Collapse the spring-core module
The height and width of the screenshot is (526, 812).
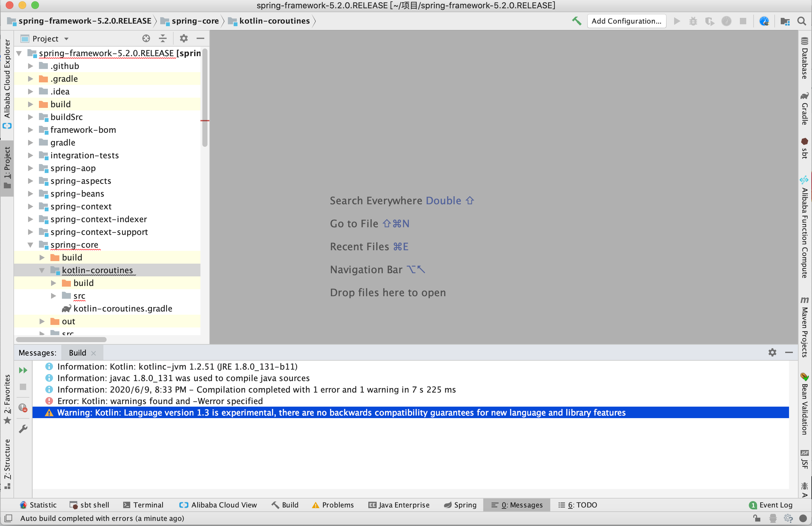(30, 245)
